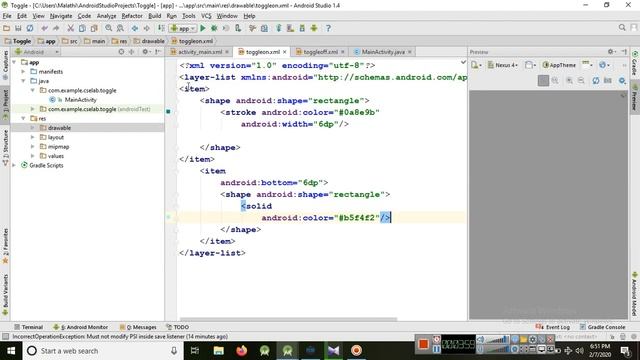Viewport: 640px width, 360px height.
Task: Open the Build menu
Action: click(x=154, y=16)
